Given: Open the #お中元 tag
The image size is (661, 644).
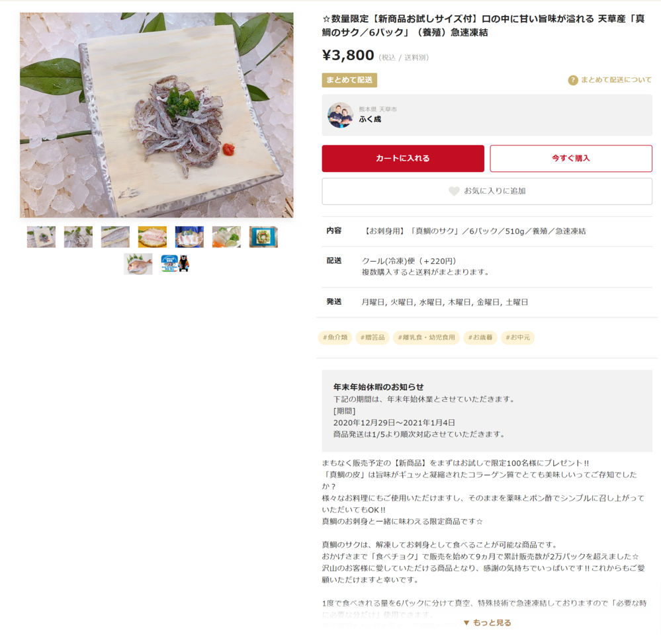Looking at the screenshot, I should [517, 337].
